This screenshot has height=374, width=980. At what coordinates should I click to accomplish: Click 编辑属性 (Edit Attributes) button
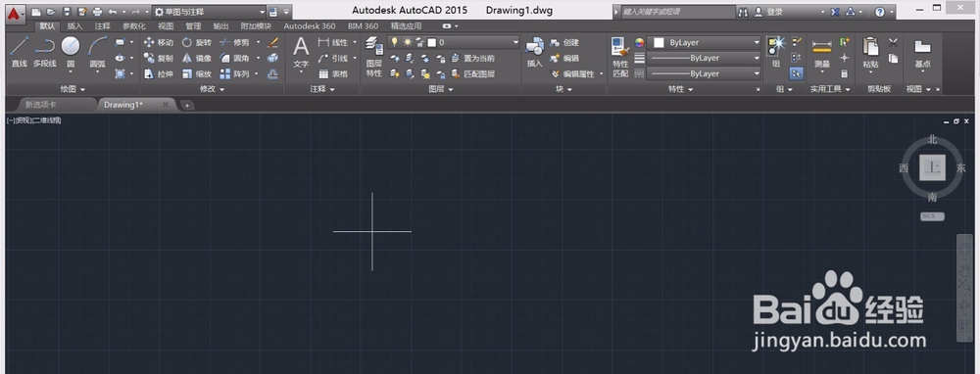573,73
